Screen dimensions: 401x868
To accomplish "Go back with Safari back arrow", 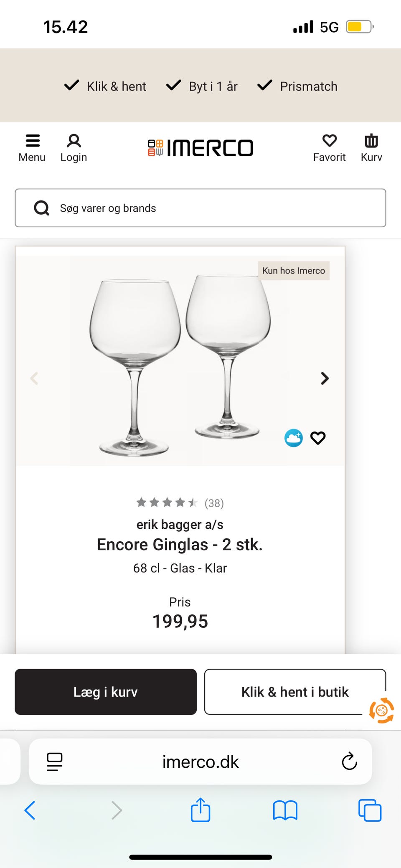I will click(30, 810).
